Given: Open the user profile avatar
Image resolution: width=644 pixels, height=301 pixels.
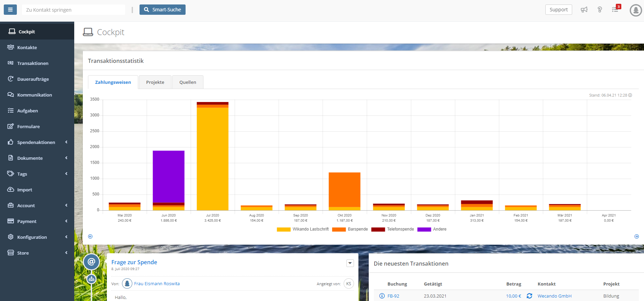Looking at the screenshot, I should pos(636,10).
